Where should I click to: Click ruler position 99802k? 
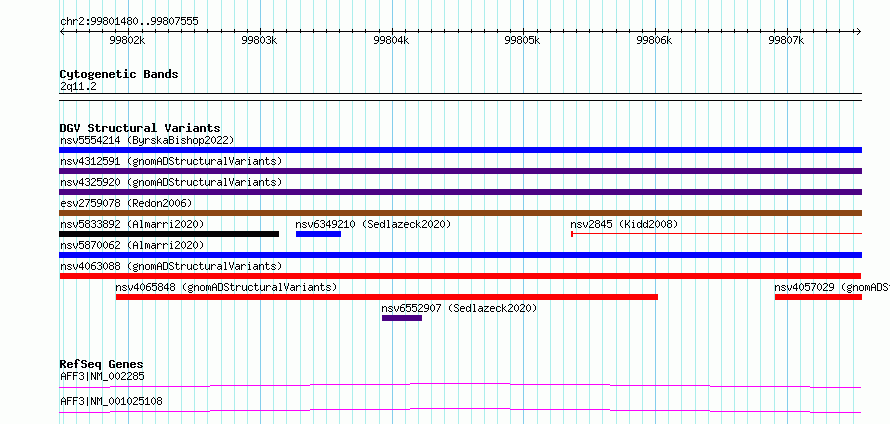(x=128, y=40)
